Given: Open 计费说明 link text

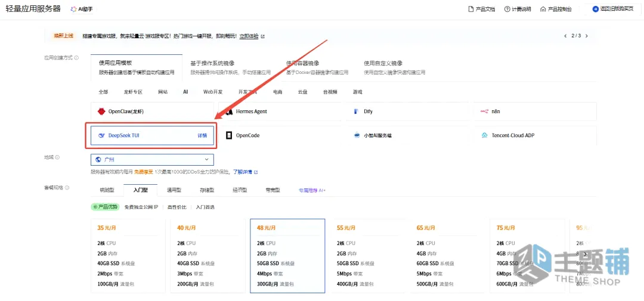Looking at the screenshot, I should pyautogui.click(x=521, y=9).
